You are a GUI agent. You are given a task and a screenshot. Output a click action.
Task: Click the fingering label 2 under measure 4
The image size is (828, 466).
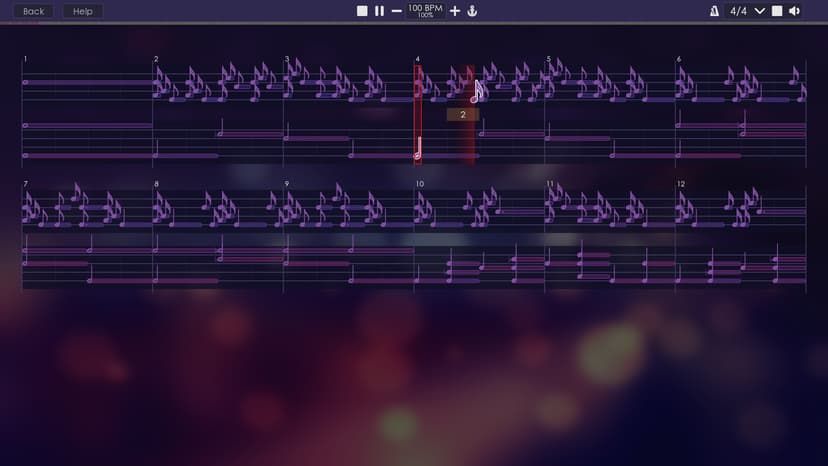coord(463,115)
